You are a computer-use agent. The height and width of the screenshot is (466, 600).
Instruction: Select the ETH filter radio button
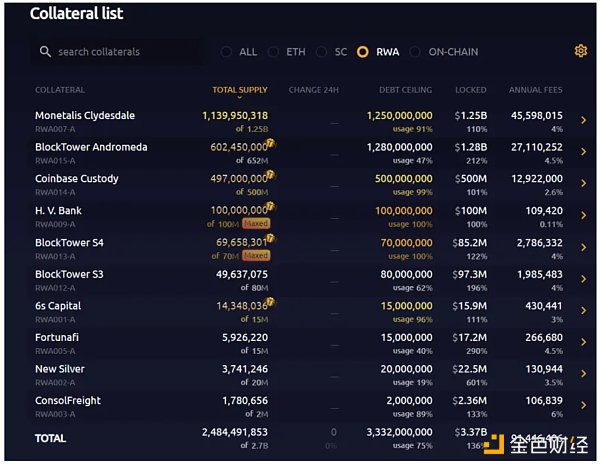click(273, 52)
